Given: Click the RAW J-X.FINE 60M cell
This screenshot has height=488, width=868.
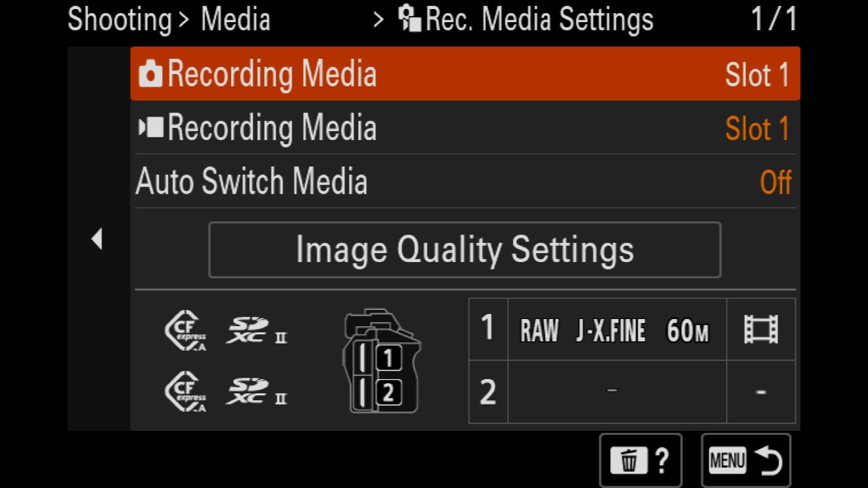Looking at the screenshot, I should [617, 329].
